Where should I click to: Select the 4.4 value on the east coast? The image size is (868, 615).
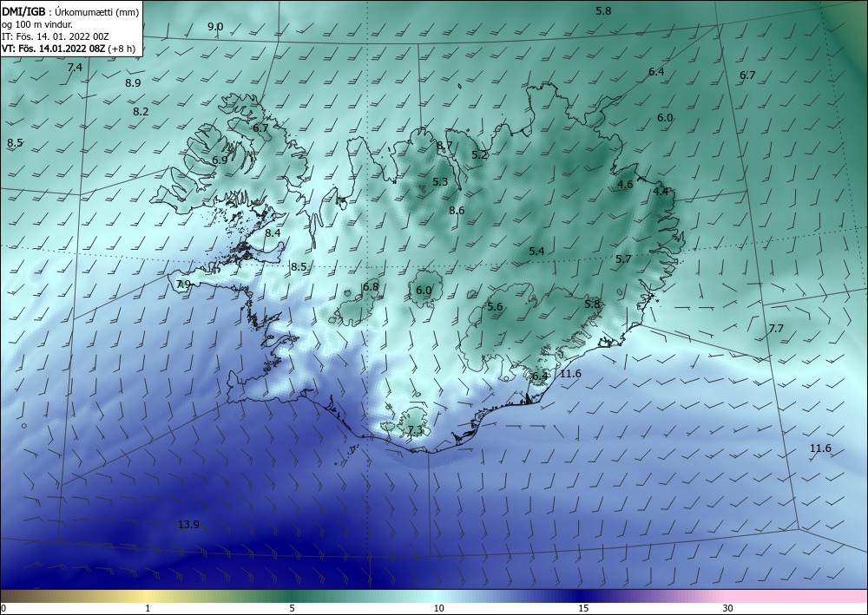click(x=661, y=192)
